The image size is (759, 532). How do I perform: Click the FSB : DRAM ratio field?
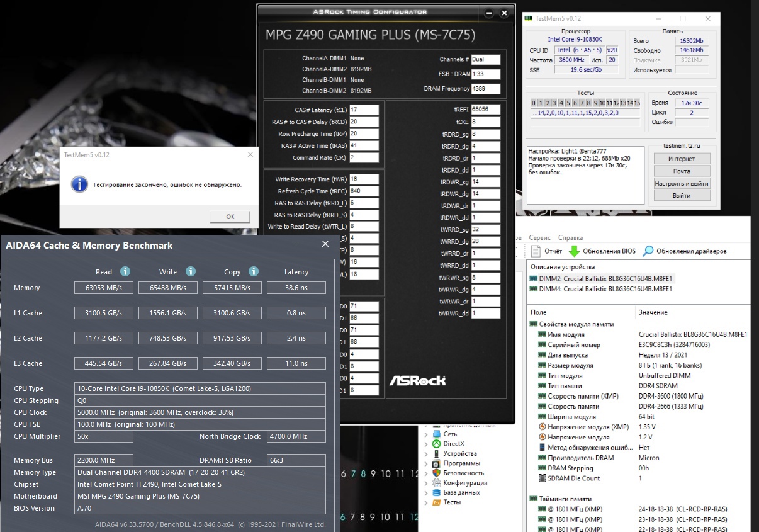485,74
